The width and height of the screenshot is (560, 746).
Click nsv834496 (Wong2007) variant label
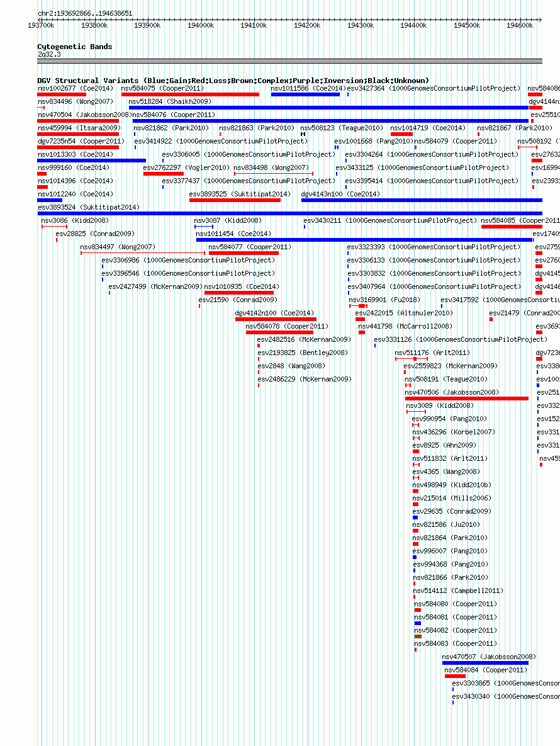[76, 101]
